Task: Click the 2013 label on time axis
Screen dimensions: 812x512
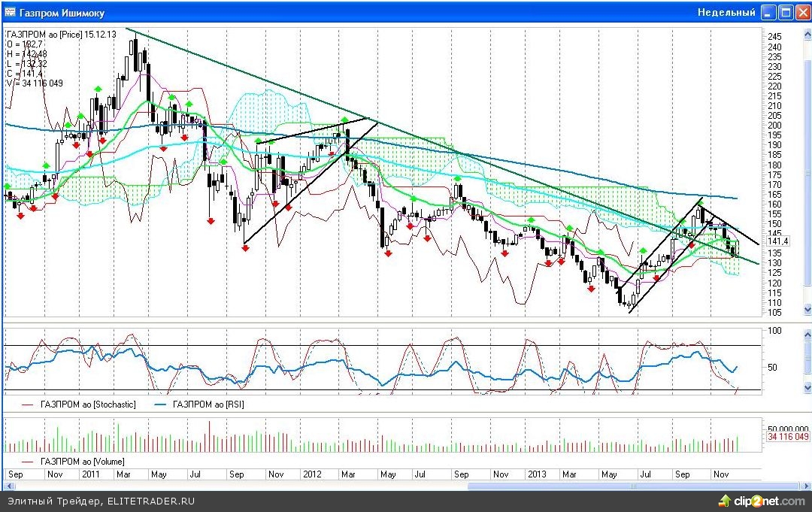Action: pyautogui.click(x=537, y=474)
